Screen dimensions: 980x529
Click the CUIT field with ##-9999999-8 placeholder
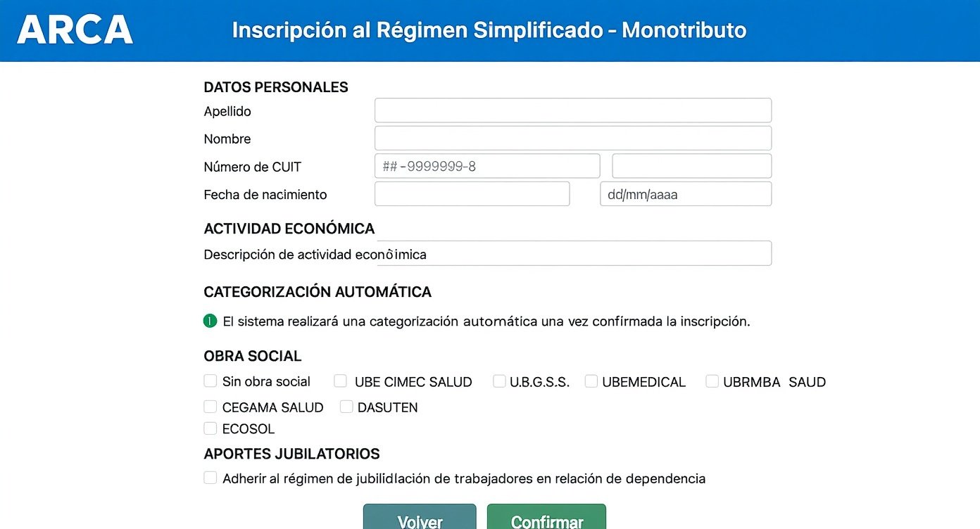pos(486,166)
